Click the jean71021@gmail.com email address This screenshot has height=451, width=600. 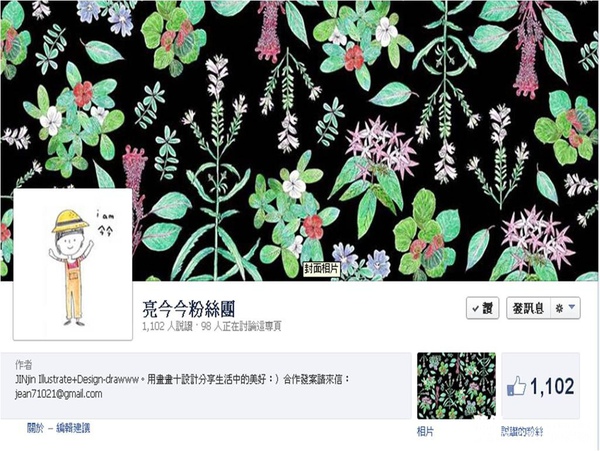click(59, 394)
